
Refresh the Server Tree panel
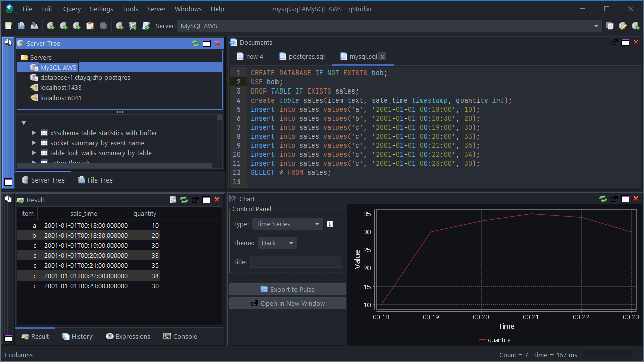pyautogui.click(x=195, y=43)
